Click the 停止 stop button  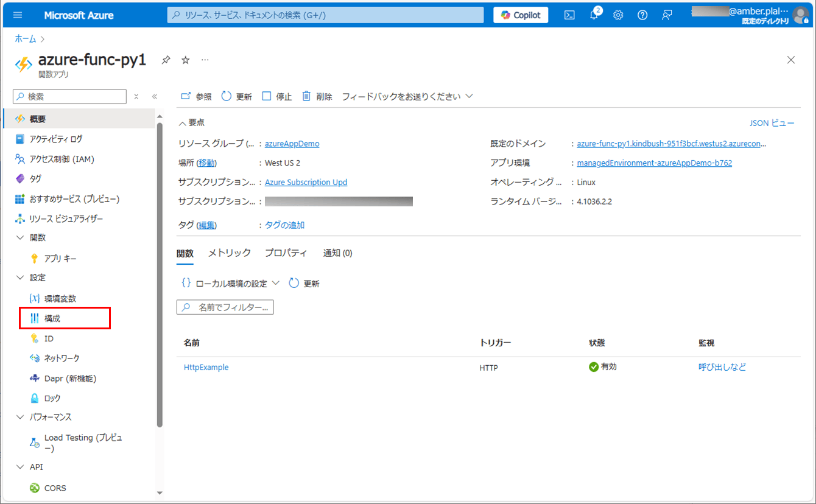click(x=276, y=96)
